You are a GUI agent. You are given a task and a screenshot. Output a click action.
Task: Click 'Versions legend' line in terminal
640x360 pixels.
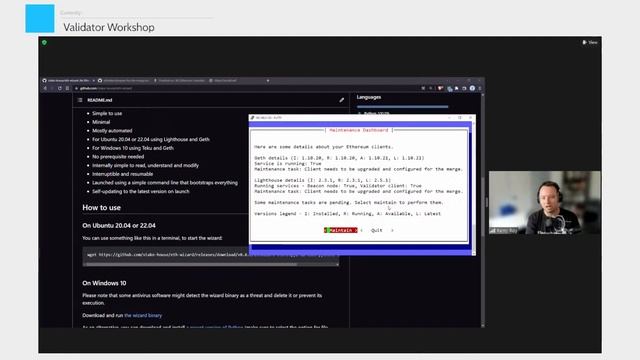coord(347,213)
